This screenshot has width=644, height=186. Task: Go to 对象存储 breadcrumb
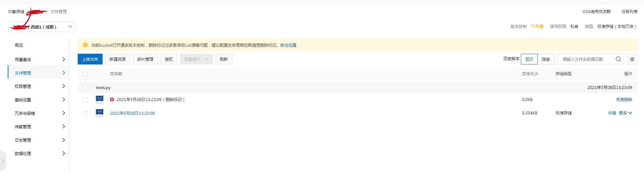click(16, 12)
